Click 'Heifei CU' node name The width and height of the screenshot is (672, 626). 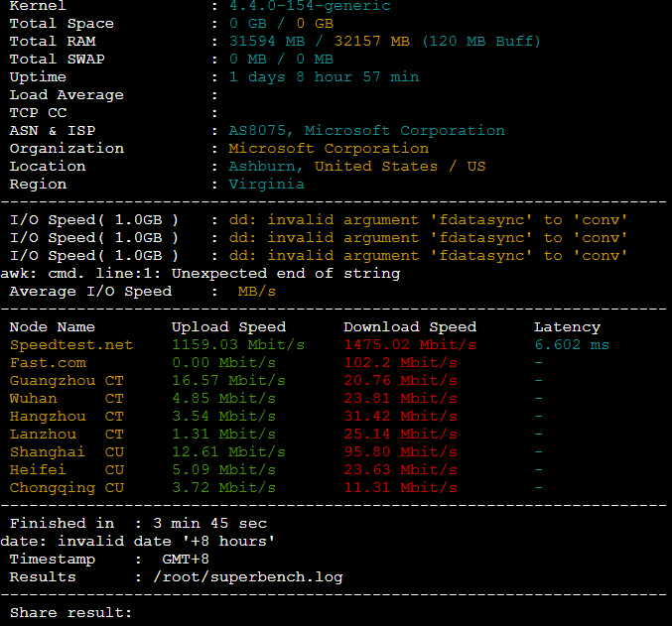[67, 470]
